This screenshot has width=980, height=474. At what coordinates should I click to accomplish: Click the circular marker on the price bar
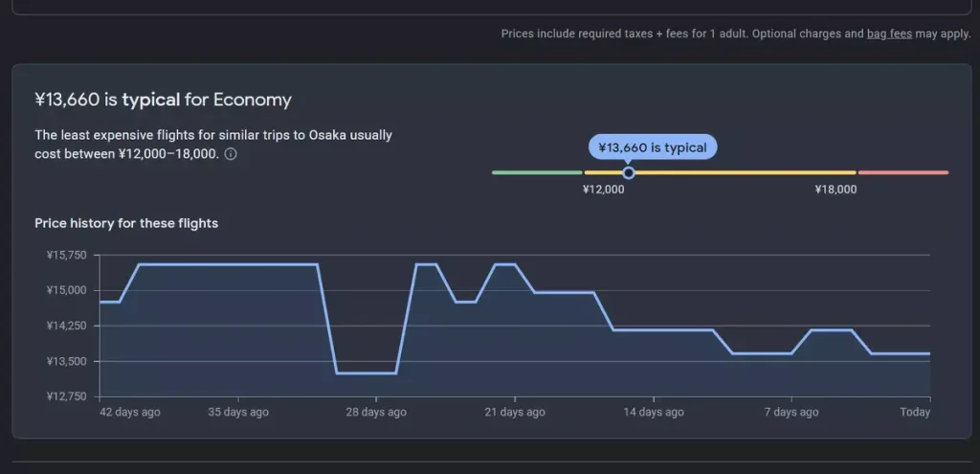629,172
